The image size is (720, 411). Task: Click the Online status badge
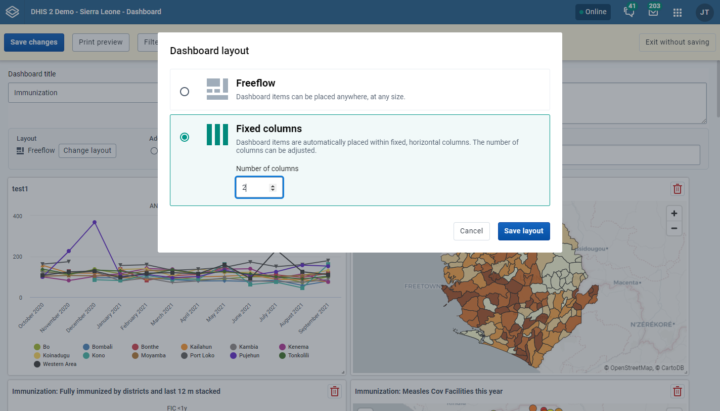(593, 12)
